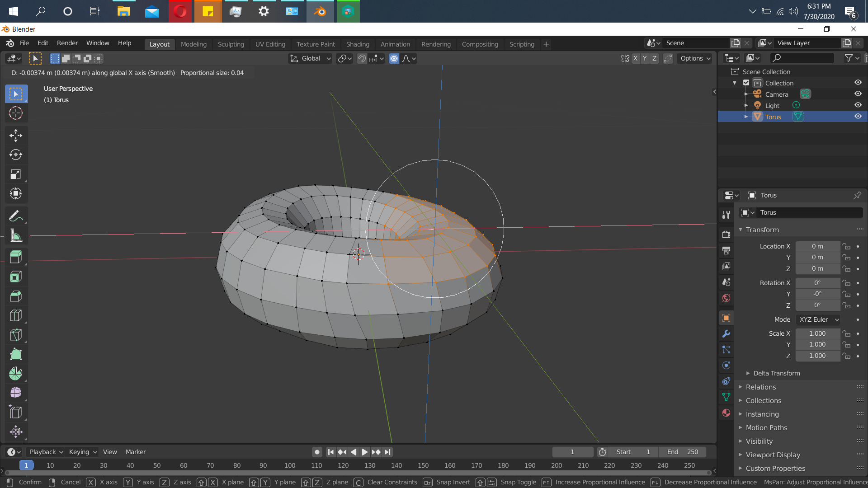Expand the Motion Paths panel

tap(766, 428)
